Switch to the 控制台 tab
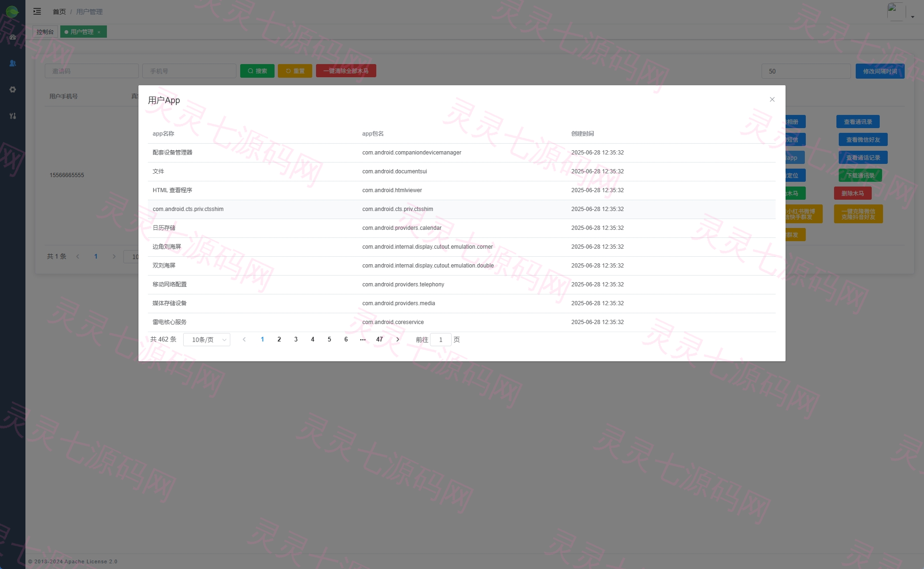Image resolution: width=924 pixels, height=569 pixels. coord(45,32)
